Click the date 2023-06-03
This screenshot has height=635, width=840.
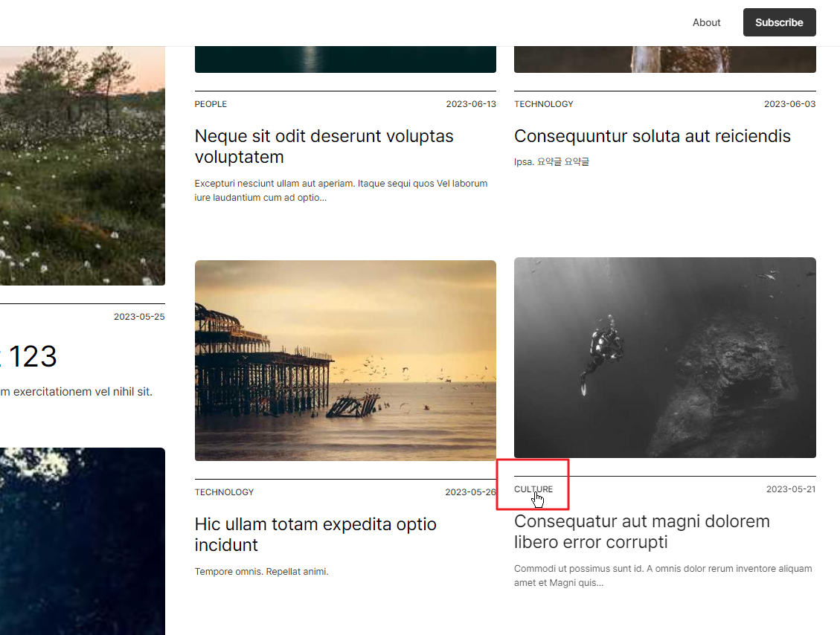[789, 104]
